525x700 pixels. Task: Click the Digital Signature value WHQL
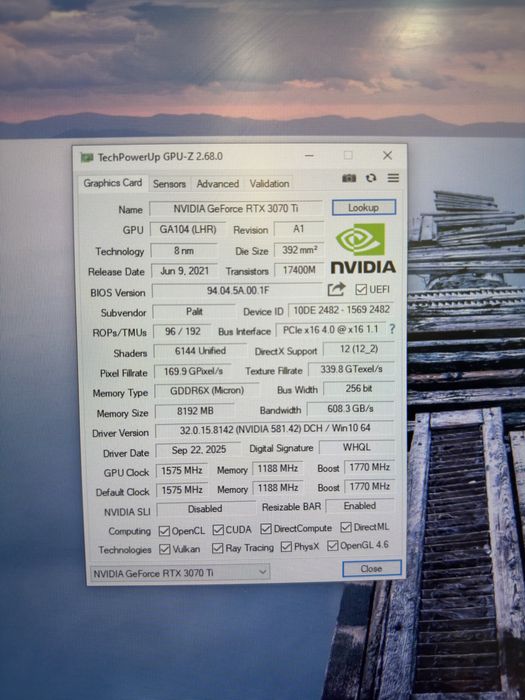tap(357, 447)
